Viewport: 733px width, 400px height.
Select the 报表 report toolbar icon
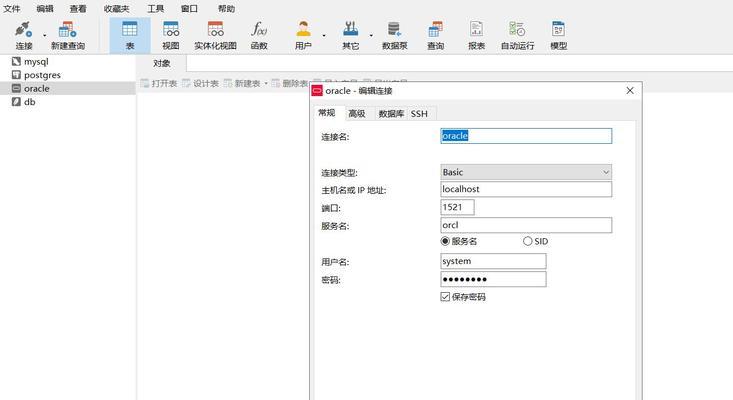(x=476, y=36)
